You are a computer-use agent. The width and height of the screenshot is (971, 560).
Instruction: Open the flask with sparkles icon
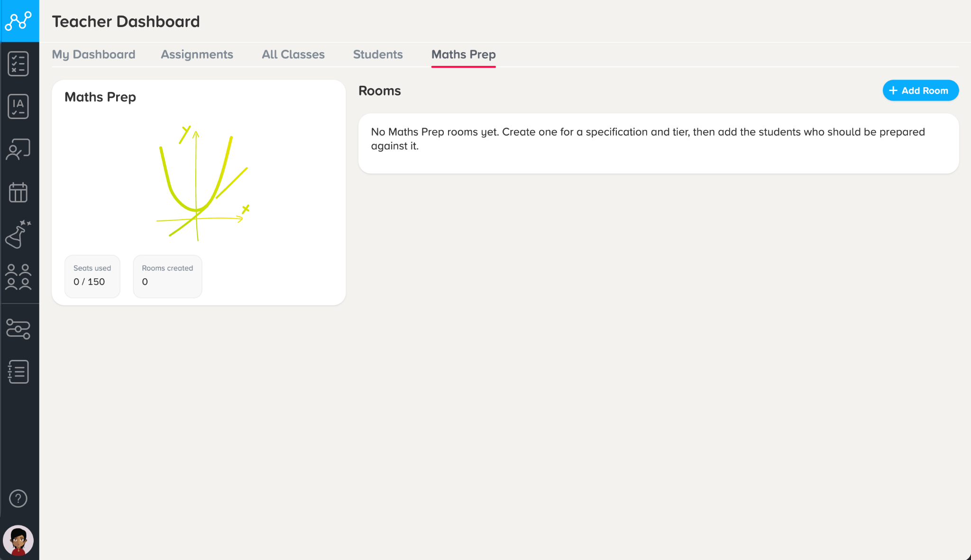pyautogui.click(x=18, y=234)
